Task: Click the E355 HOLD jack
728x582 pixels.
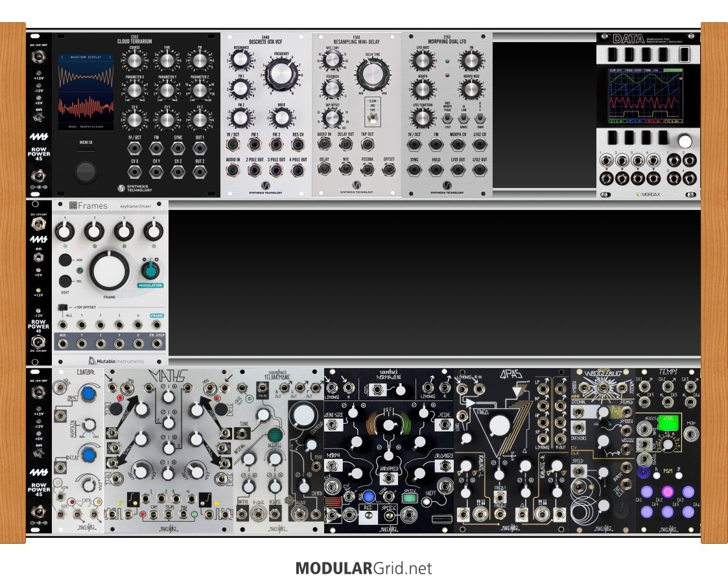Action: pos(436,170)
